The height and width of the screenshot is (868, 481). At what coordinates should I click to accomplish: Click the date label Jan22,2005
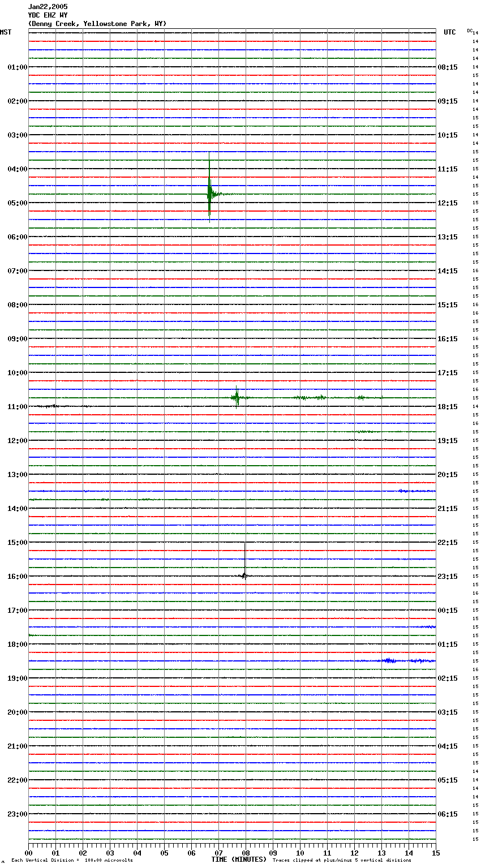coord(48,7)
